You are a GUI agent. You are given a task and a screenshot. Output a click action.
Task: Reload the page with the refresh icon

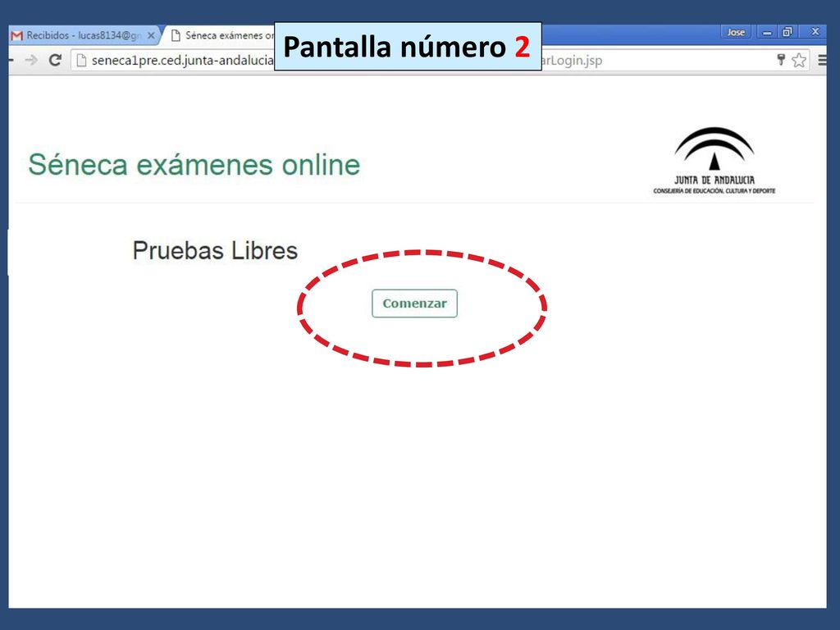55,60
